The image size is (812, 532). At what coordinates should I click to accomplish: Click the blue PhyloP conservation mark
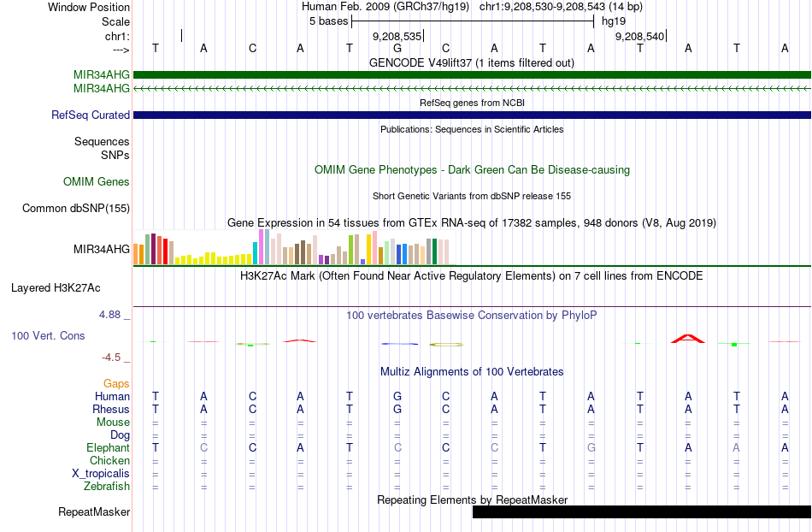[399, 344]
